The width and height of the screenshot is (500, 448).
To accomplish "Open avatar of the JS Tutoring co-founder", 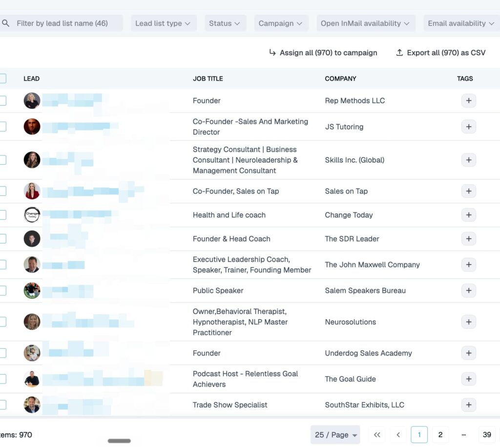I will (x=32, y=127).
